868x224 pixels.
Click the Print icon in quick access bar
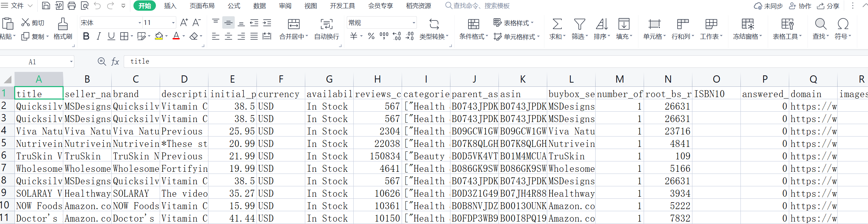pos(72,6)
